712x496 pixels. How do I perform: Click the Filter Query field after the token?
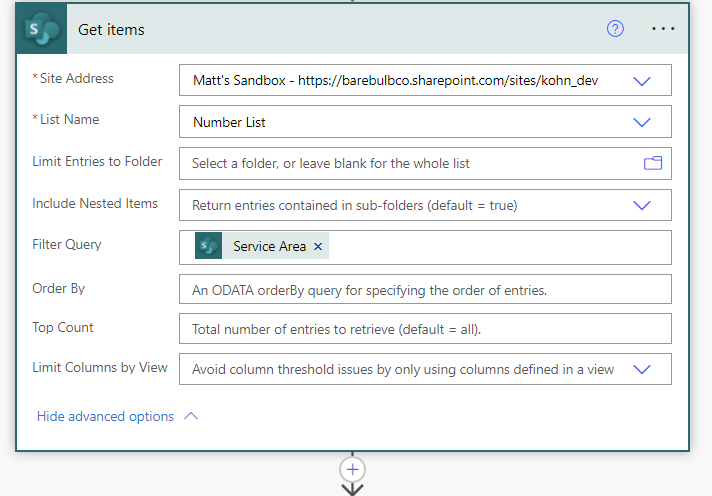[x=499, y=248]
